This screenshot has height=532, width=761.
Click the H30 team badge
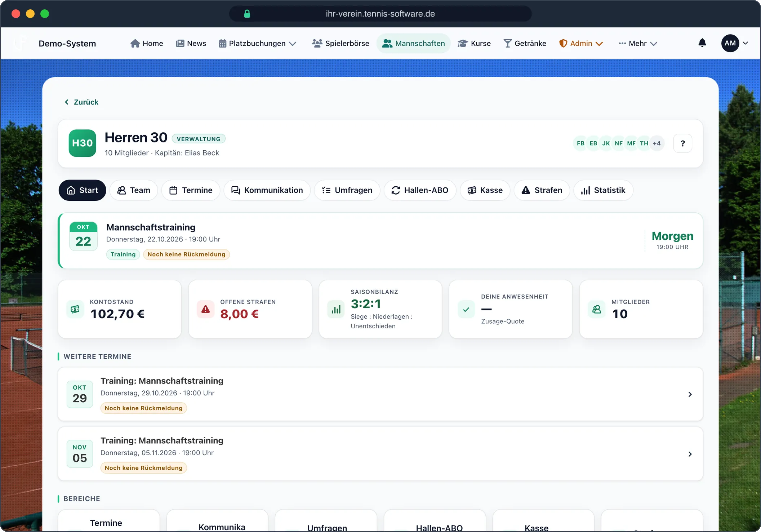[83, 143]
